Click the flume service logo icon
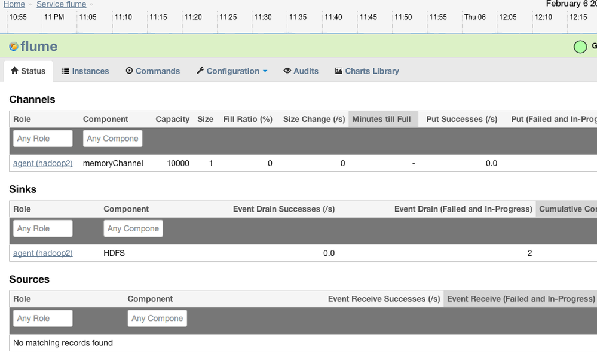 (x=14, y=47)
